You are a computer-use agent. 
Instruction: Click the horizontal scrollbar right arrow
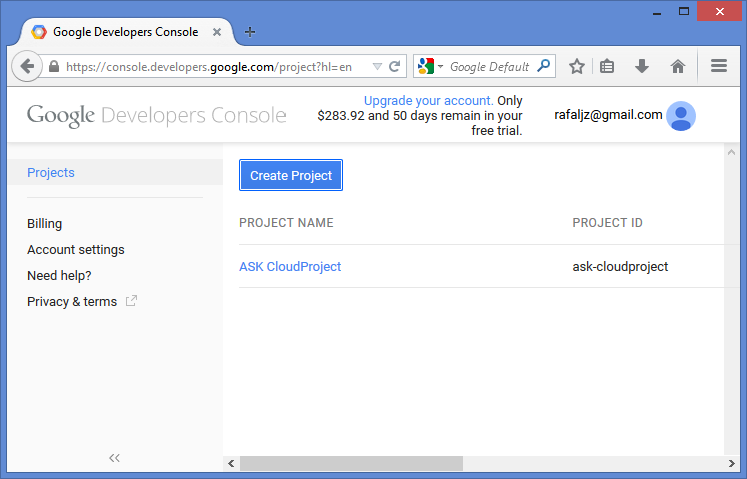(731, 463)
